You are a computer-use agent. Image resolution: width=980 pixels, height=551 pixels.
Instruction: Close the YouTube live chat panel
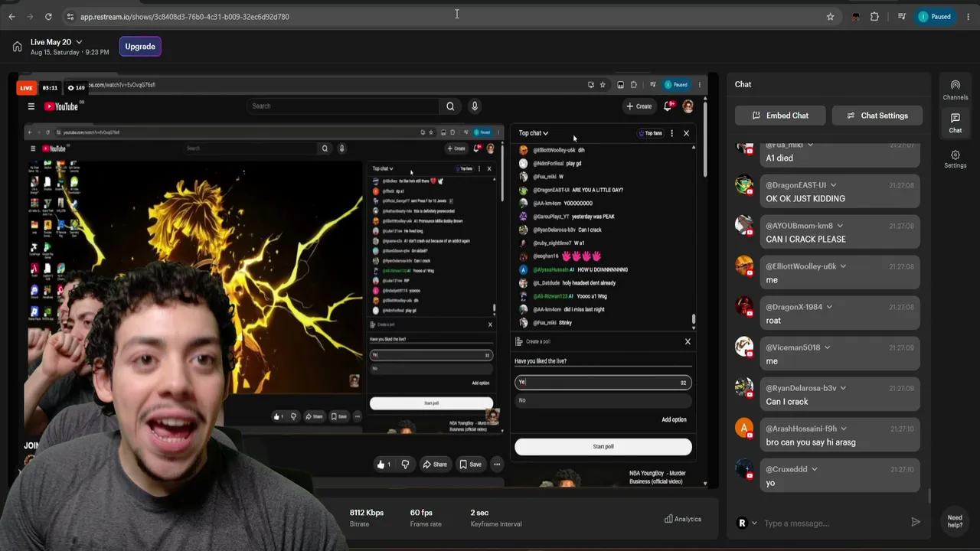click(686, 133)
